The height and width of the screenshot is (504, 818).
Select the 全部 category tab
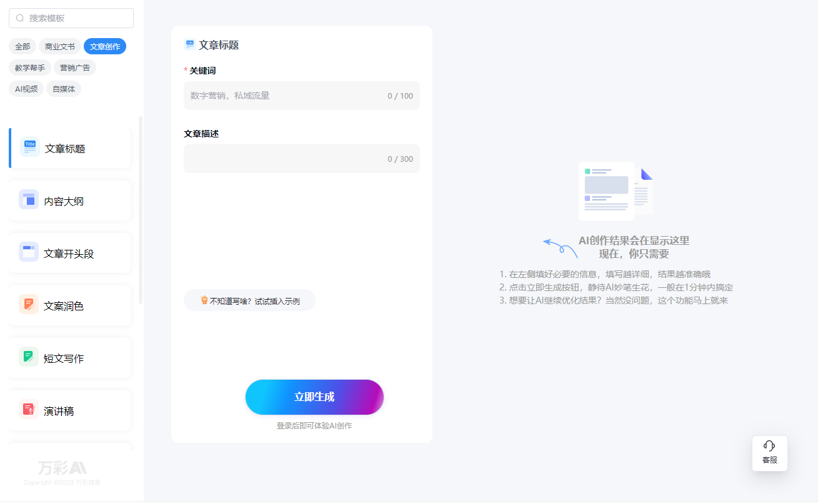point(22,47)
